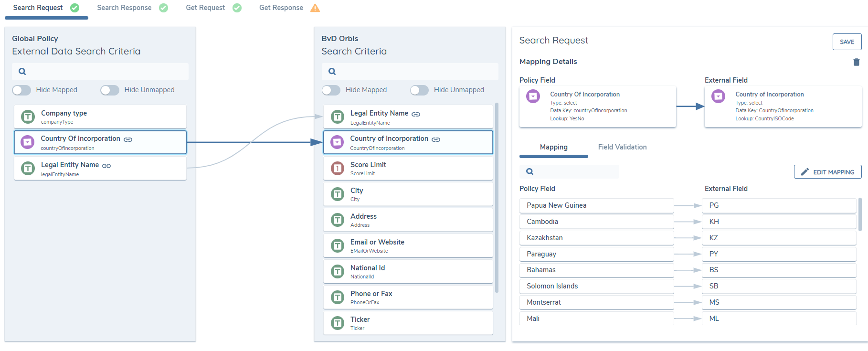
Task: Click the Search Request green check icon
Action: point(74,8)
